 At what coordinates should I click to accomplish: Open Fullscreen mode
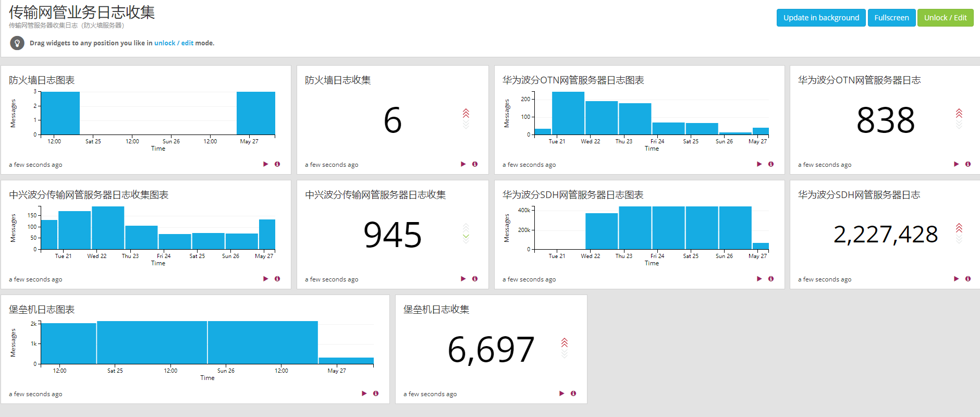pyautogui.click(x=891, y=18)
